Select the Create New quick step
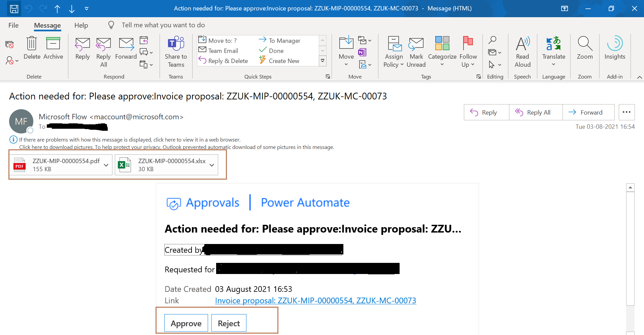This screenshot has height=335, width=644. click(x=279, y=61)
